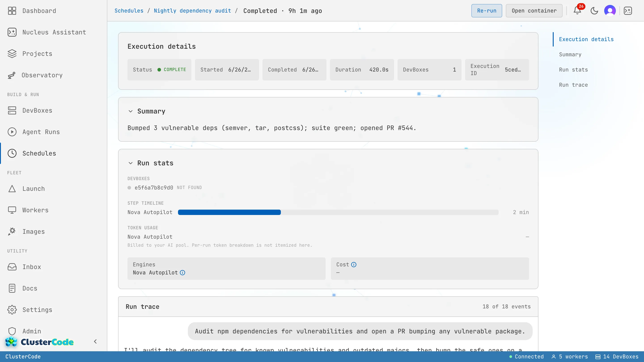Click the ClusterCode logo

pos(40,342)
